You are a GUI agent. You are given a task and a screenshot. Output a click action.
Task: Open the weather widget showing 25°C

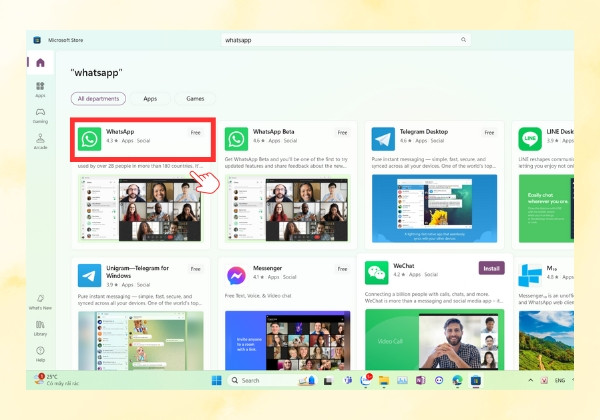coord(56,379)
